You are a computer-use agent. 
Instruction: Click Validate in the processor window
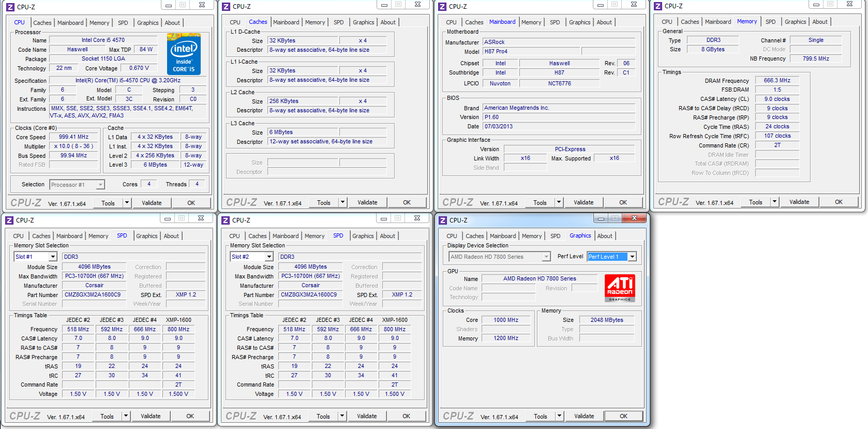152,203
